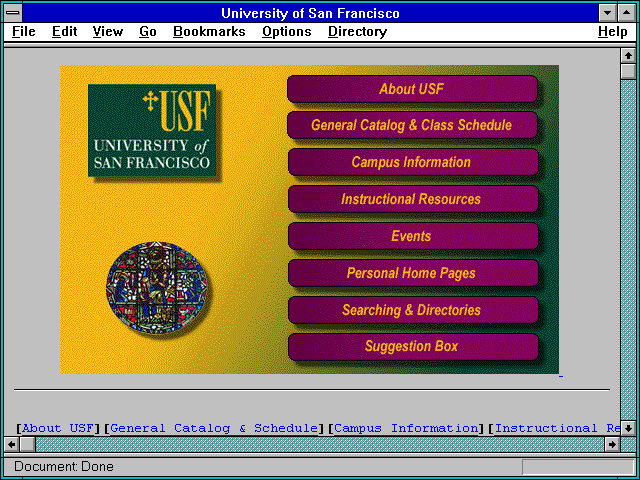Open the File menu

point(24,32)
